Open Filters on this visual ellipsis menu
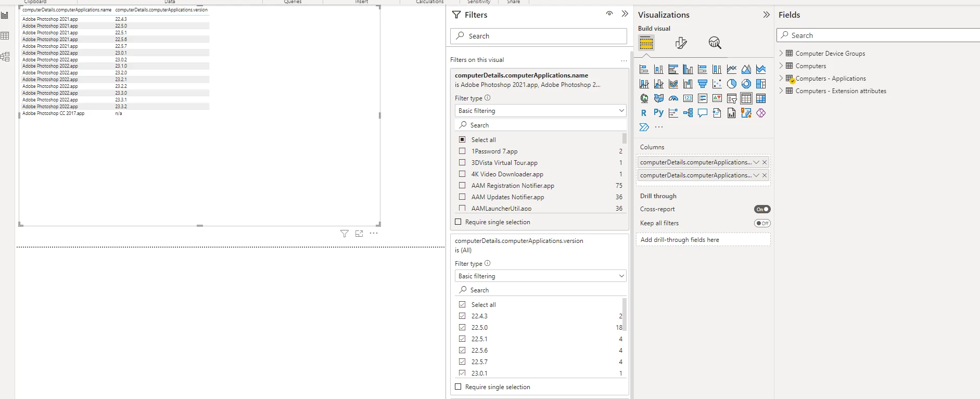 click(624, 60)
